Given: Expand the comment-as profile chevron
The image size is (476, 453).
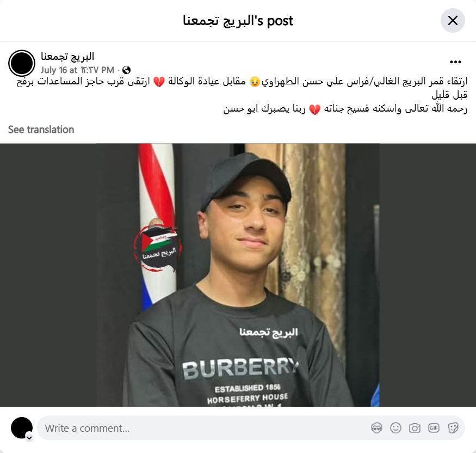Looking at the screenshot, I should tap(29, 438).
